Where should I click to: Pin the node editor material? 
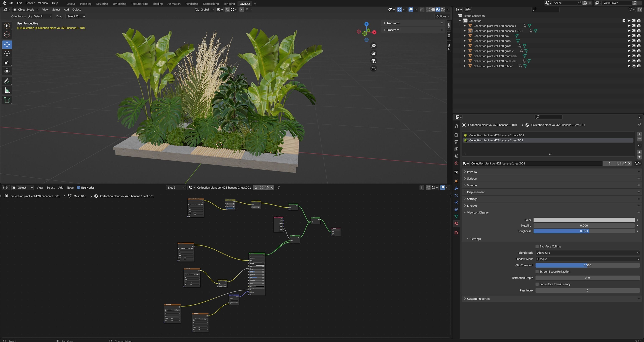(x=278, y=188)
